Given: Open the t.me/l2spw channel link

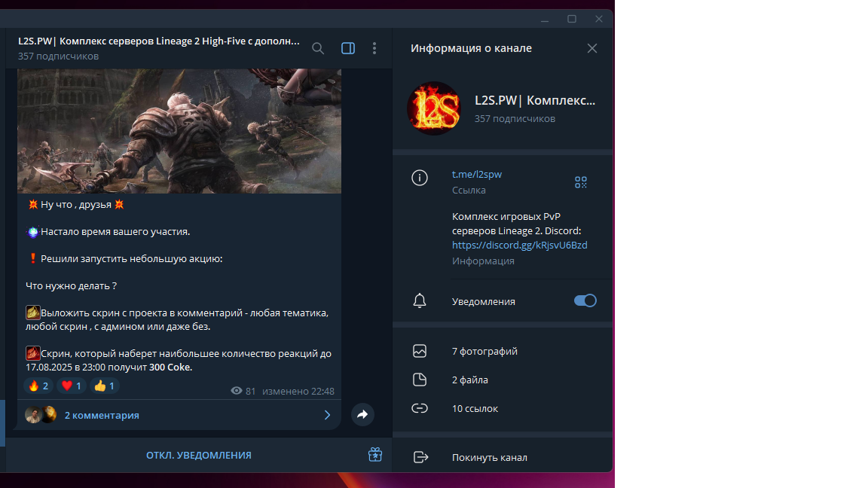Looking at the screenshot, I should 477,174.
